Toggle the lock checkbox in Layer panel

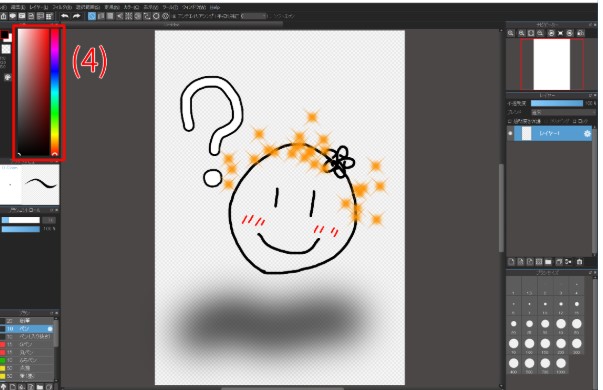pyautogui.click(x=574, y=122)
